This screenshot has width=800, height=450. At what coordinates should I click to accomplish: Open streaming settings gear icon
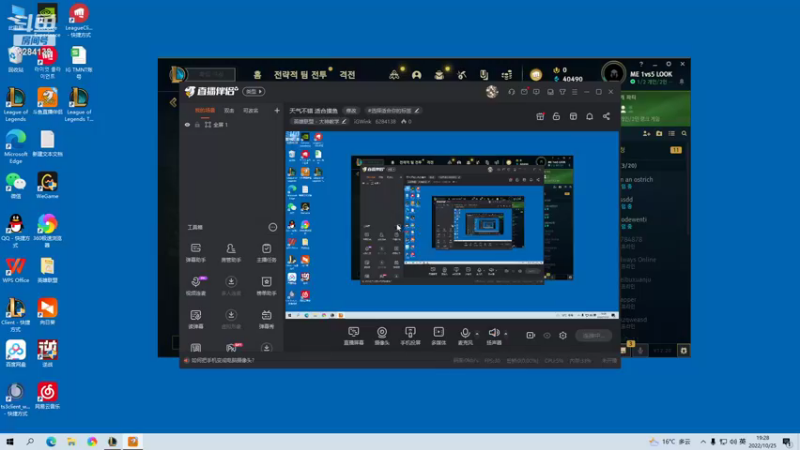(x=563, y=335)
